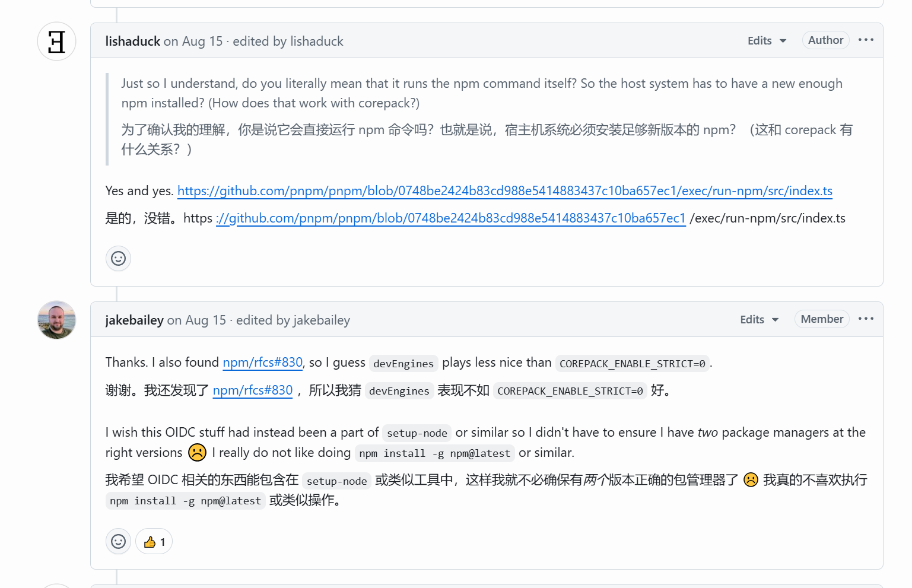Add emoji reaction to jakebailey's comment
912x588 pixels.
[118, 541]
